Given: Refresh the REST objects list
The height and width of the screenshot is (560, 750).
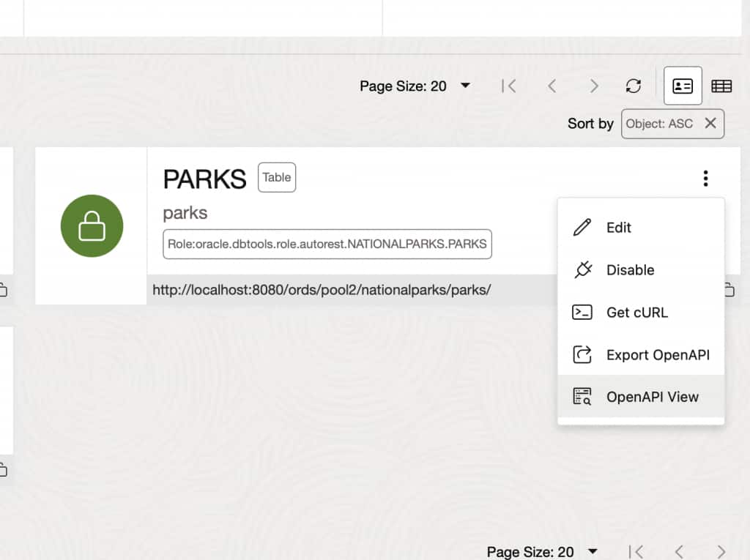Looking at the screenshot, I should click(633, 86).
